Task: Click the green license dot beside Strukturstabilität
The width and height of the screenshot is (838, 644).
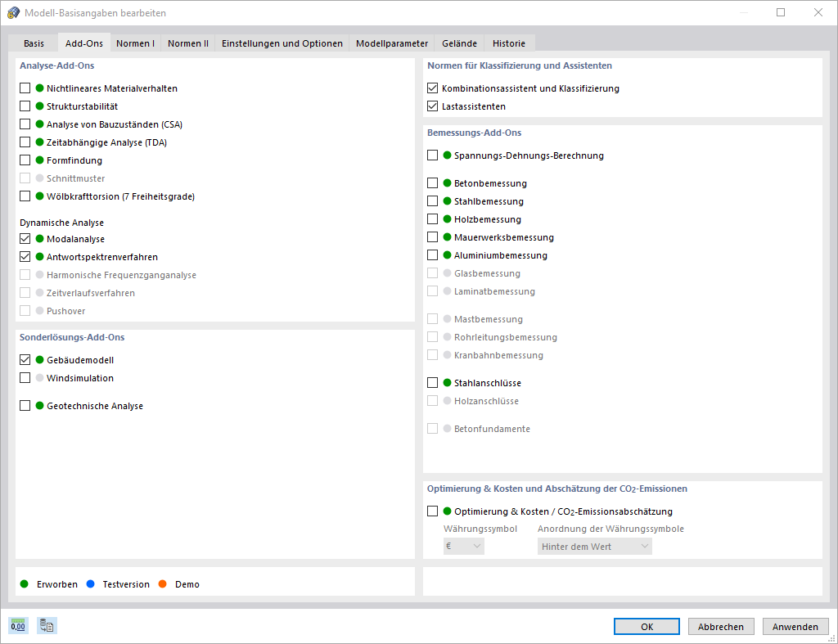Action: tap(38, 106)
